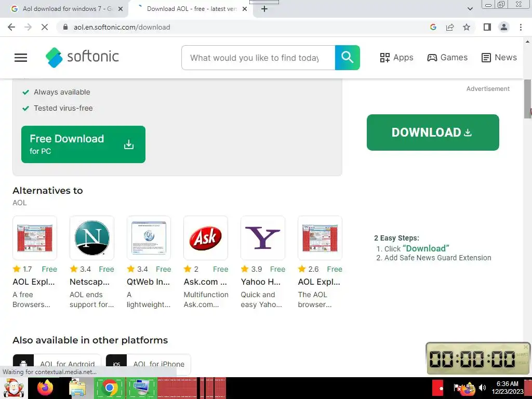Share this page icon
Viewport: 532px width, 399px height.
(x=450, y=27)
